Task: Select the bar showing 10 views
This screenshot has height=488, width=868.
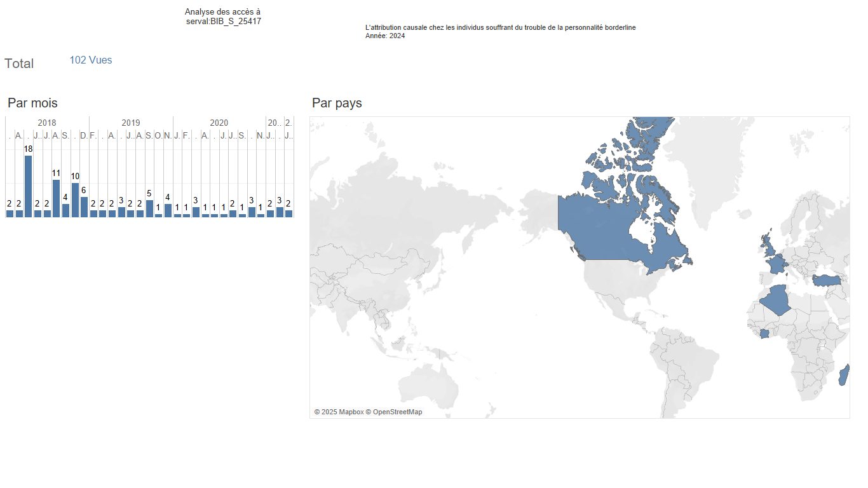Action: click(x=75, y=200)
